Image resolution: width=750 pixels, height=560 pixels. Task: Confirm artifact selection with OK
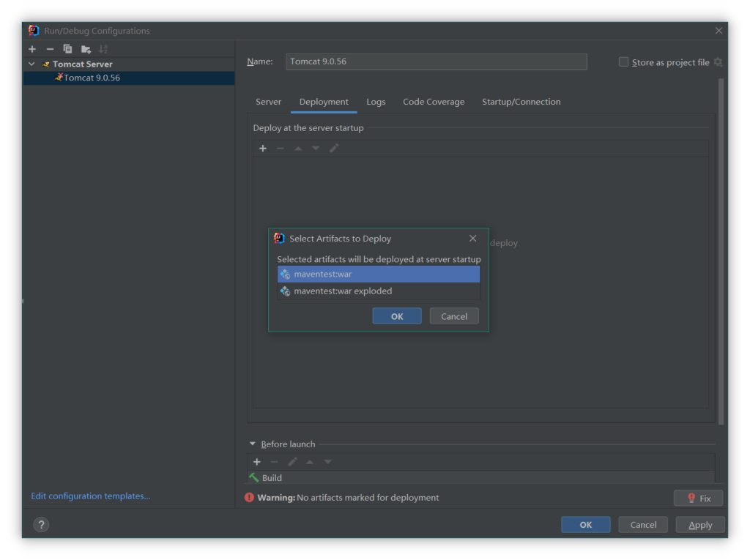click(x=397, y=316)
